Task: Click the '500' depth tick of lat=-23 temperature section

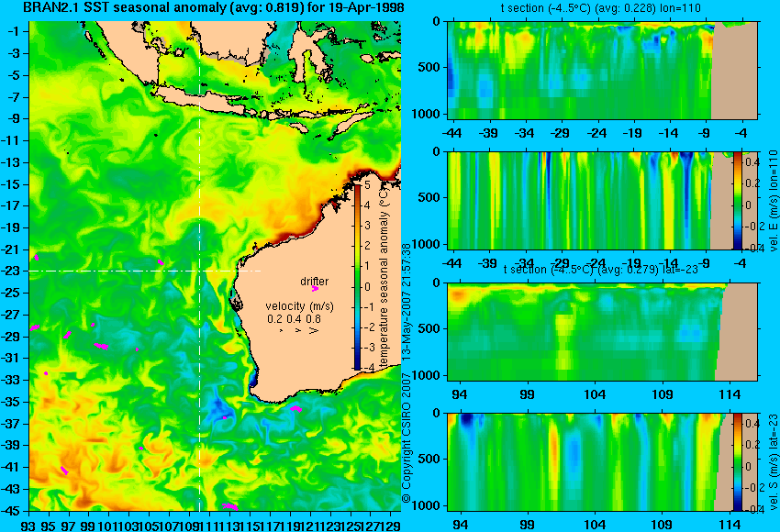Action: (x=429, y=328)
